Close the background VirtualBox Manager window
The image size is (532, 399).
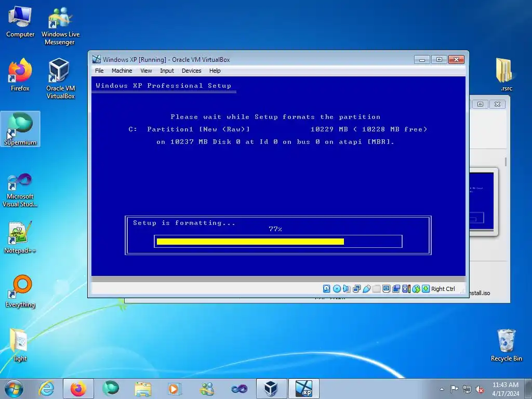point(497,104)
